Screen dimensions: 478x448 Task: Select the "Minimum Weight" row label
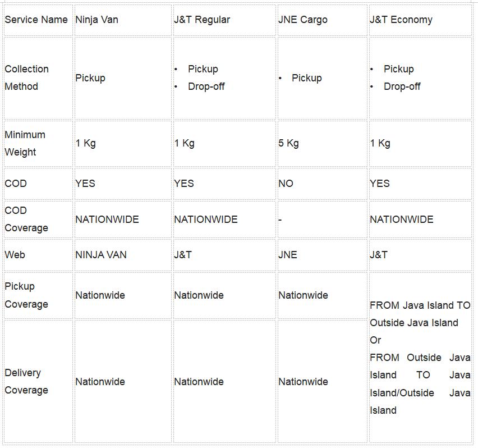pyautogui.click(x=25, y=143)
